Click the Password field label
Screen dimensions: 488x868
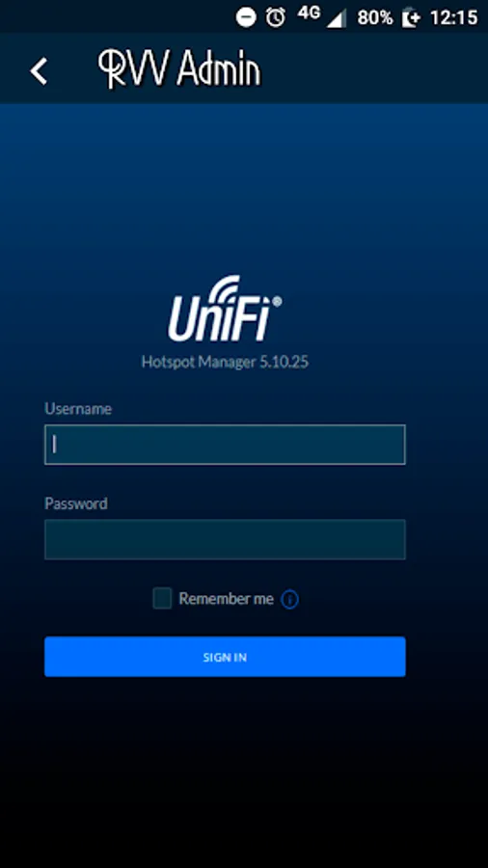click(76, 503)
